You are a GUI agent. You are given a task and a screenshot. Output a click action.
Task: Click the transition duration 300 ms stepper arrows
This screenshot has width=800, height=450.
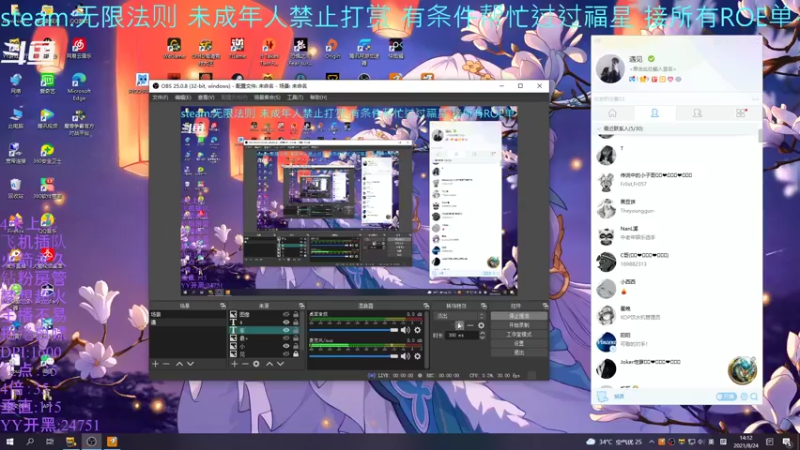click(x=482, y=335)
